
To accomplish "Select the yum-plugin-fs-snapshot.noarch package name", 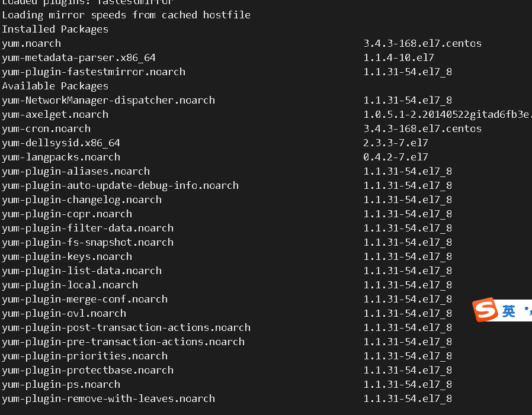I will coord(88,242).
